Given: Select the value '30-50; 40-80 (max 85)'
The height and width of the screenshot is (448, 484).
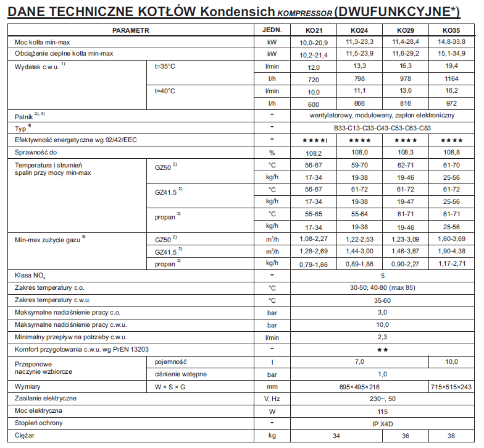Looking at the screenshot, I should [383, 288].
